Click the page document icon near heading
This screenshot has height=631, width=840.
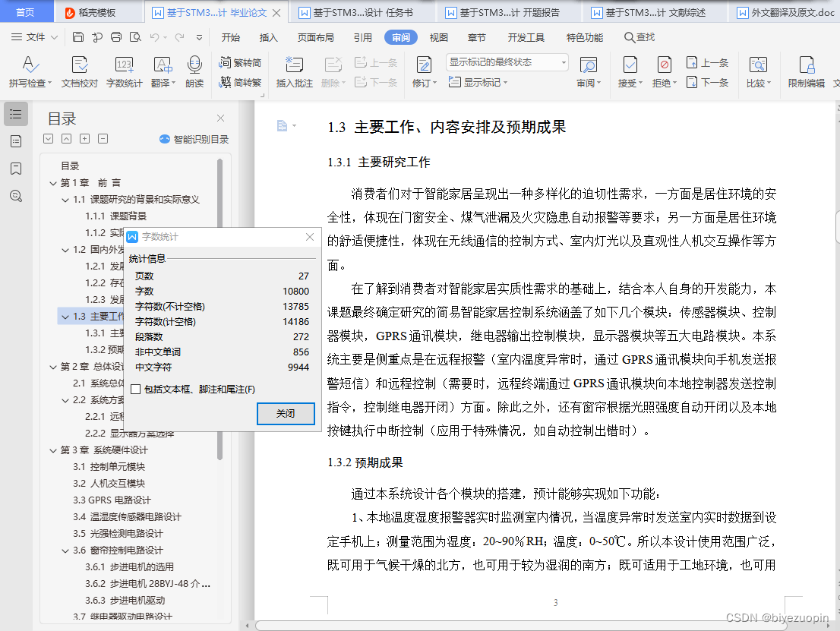coord(282,126)
